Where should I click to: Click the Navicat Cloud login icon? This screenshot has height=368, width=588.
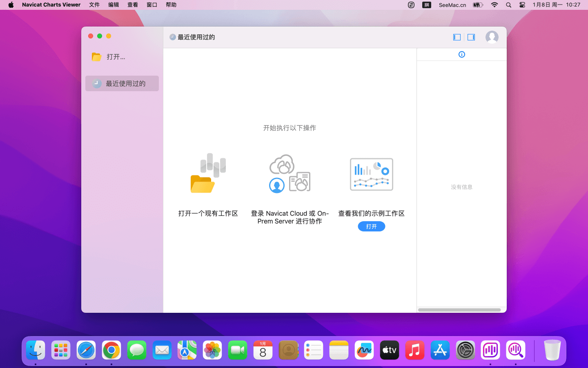[290, 173]
